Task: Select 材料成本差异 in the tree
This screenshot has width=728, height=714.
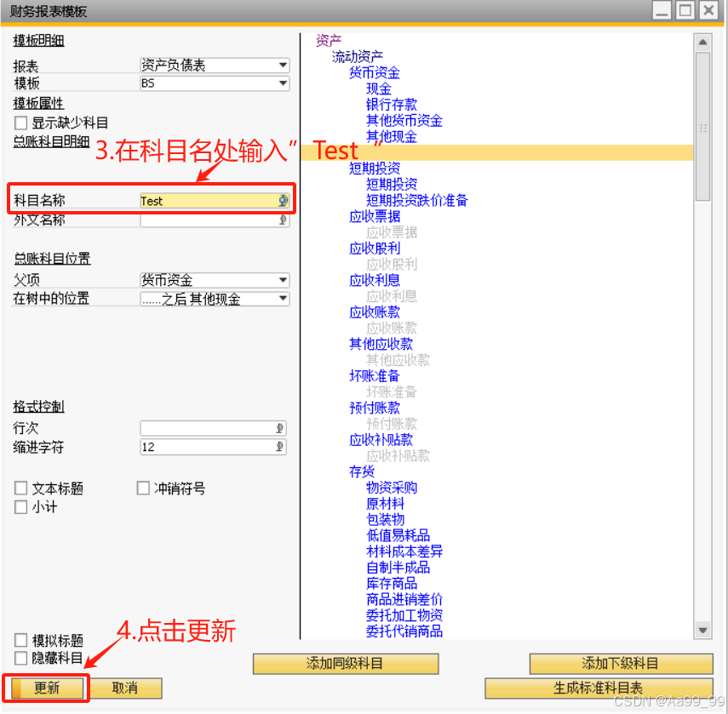Action: click(404, 552)
